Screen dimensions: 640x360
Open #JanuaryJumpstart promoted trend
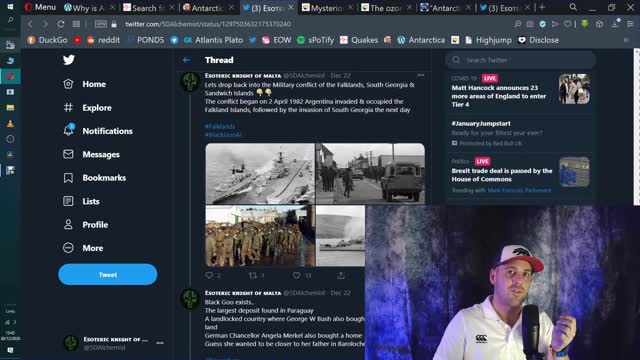point(520,133)
